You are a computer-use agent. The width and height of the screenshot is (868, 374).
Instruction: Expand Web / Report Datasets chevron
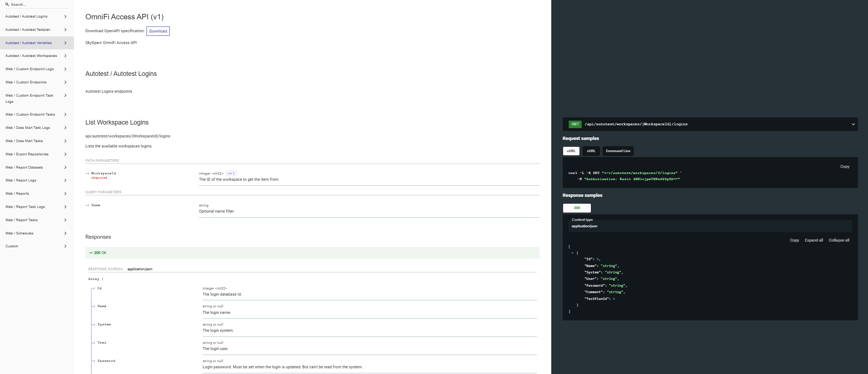[65, 167]
